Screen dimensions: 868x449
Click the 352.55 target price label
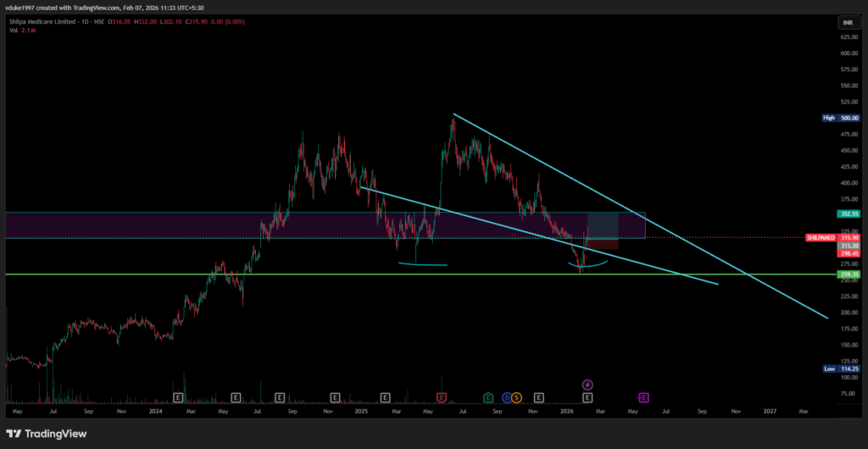pos(849,214)
